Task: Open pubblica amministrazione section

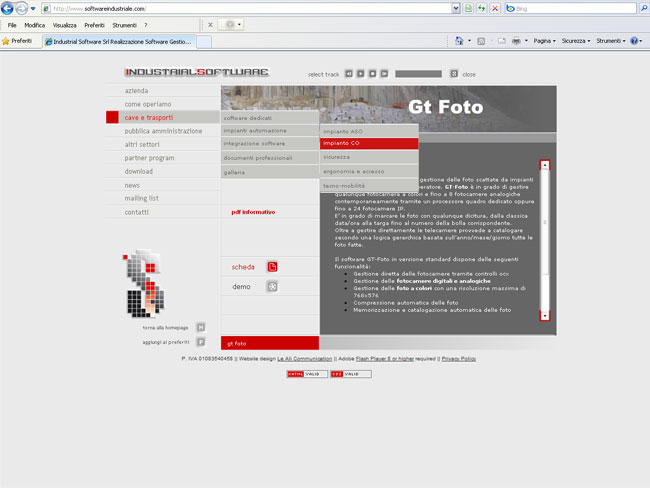Action: click(x=163, y=131)
